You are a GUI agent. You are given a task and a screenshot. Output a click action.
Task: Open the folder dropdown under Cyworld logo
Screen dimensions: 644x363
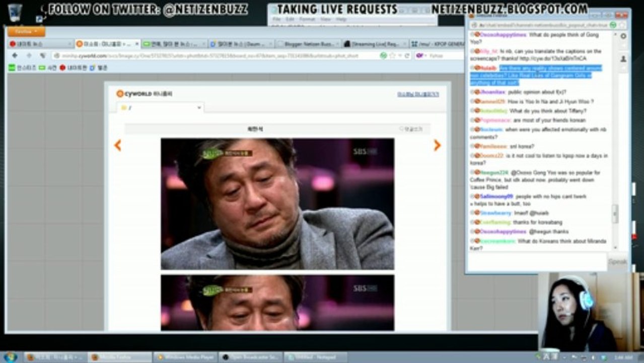point(161,107)
